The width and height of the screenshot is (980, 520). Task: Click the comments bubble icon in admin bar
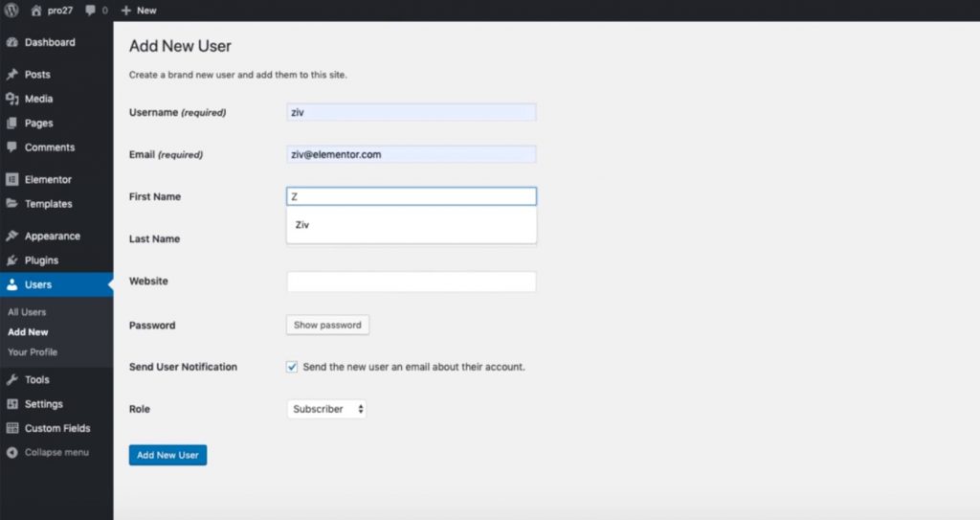coord(91,11)
